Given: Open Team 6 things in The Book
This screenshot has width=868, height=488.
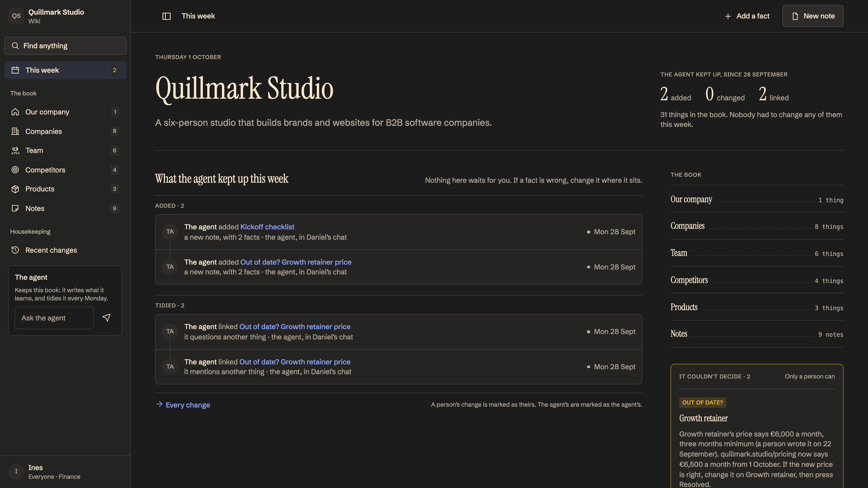Looking at the screenshot, I should tap(757, 253).
